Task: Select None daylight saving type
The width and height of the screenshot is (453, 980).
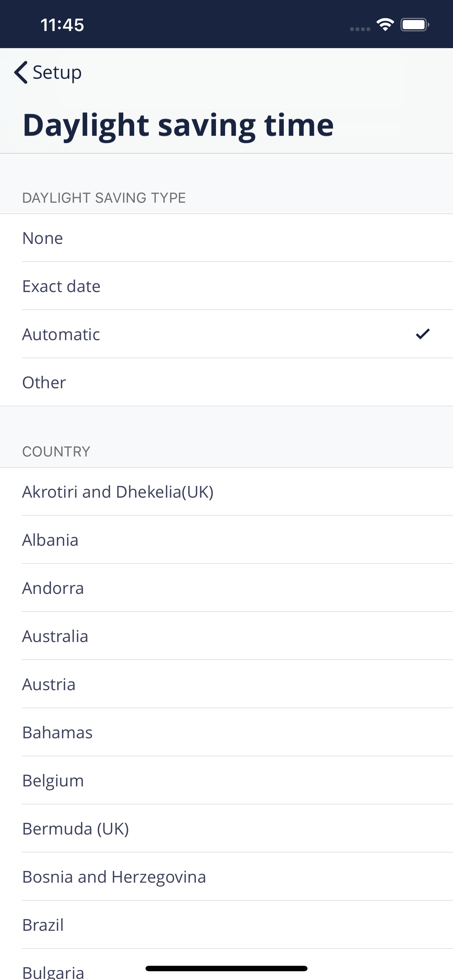Action: point(226,238)
